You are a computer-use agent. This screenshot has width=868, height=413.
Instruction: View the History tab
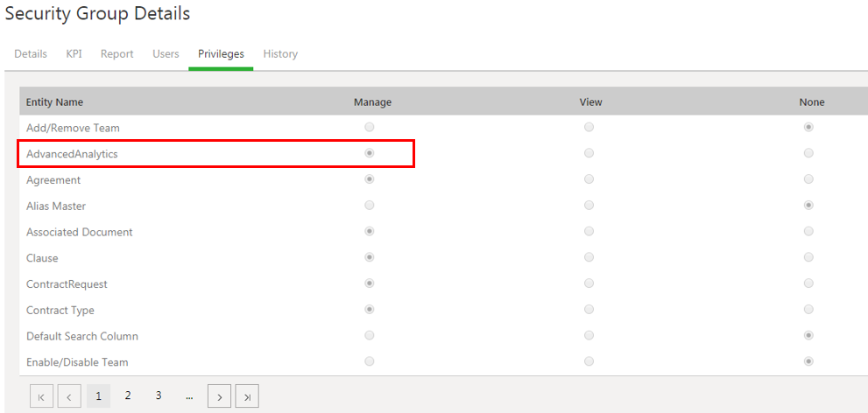280,54
